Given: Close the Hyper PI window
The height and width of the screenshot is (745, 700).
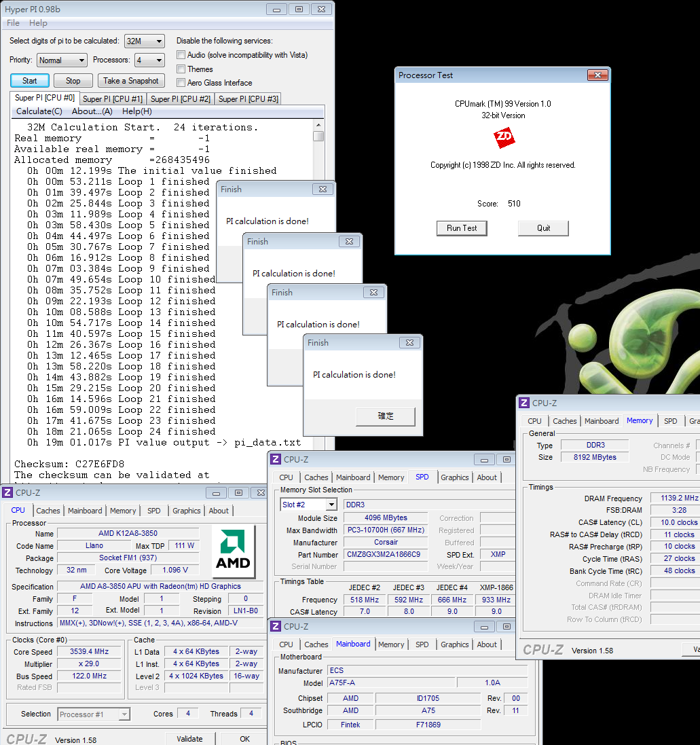Looking at the screenshot, I should [x=322, y=9].
